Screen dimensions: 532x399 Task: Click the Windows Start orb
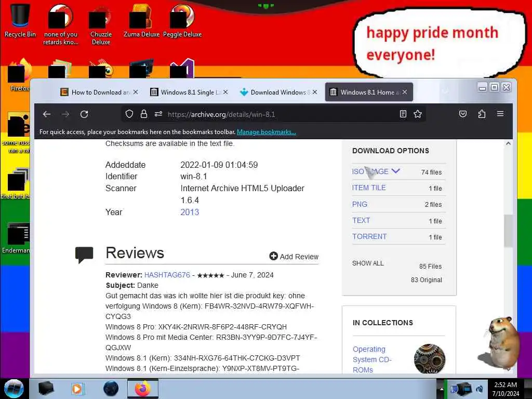click(x=14, y=389)
